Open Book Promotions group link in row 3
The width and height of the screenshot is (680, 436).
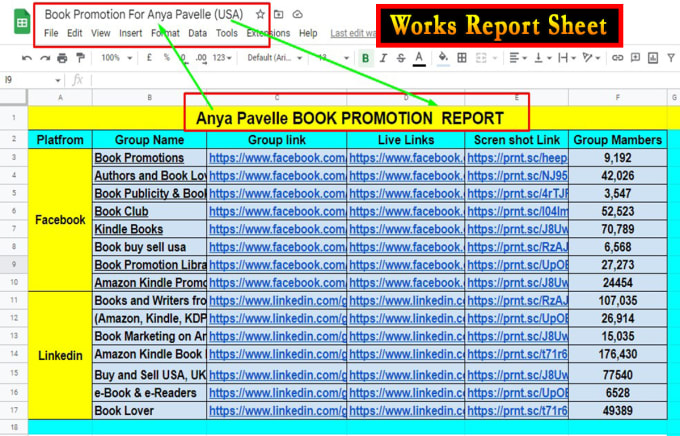coord(277,158)
